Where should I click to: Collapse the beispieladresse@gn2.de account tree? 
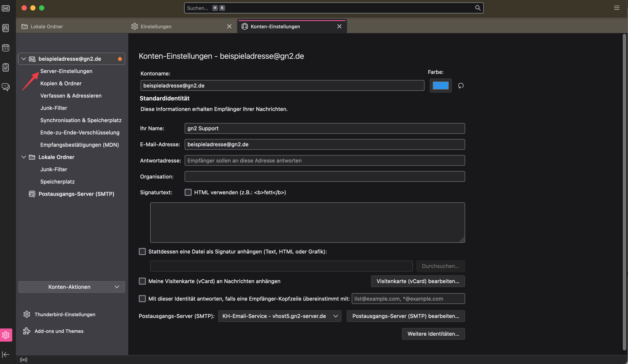pyautogui.click(x=24, y=59)
